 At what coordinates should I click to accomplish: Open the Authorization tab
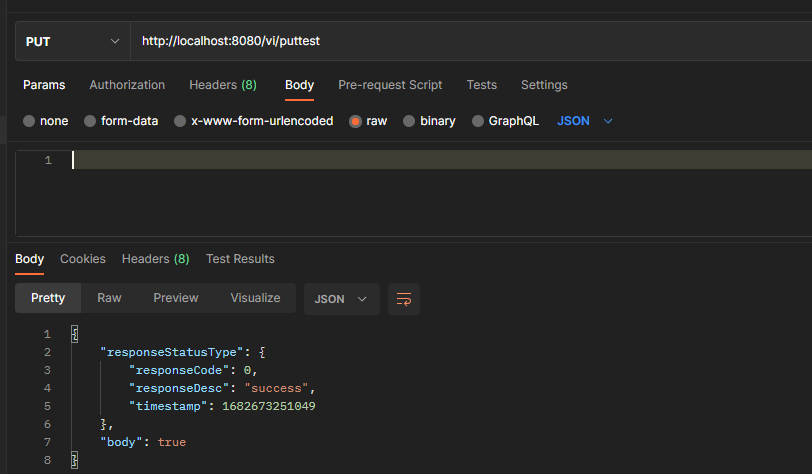(x=127, y=85)
